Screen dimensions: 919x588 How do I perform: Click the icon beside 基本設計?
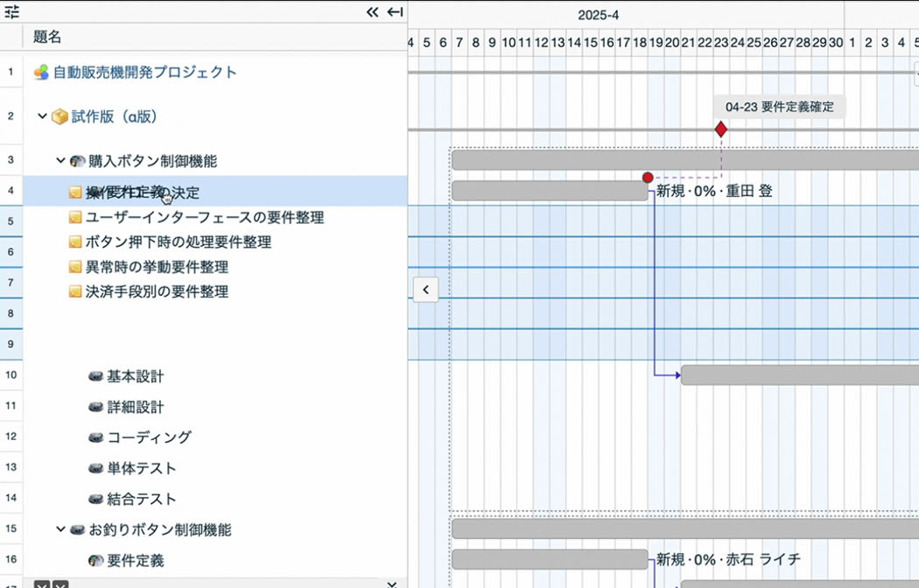click(x=95, y=376)
